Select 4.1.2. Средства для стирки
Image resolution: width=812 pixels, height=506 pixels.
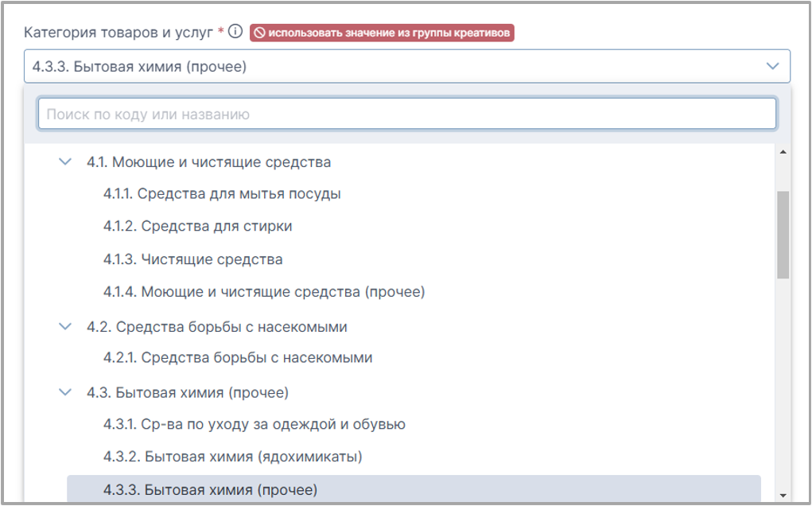pos(197,227)
